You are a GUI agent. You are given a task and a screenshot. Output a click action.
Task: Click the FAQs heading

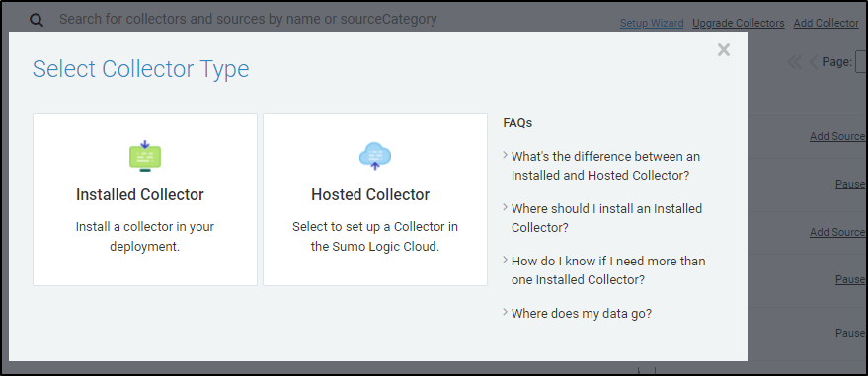(x=517, y=122)
